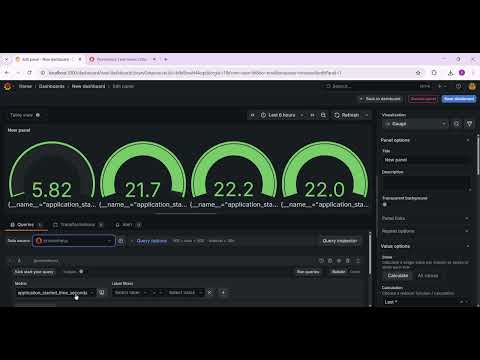Open the refresh interval dropdown arrow

[x=366, y=115]
